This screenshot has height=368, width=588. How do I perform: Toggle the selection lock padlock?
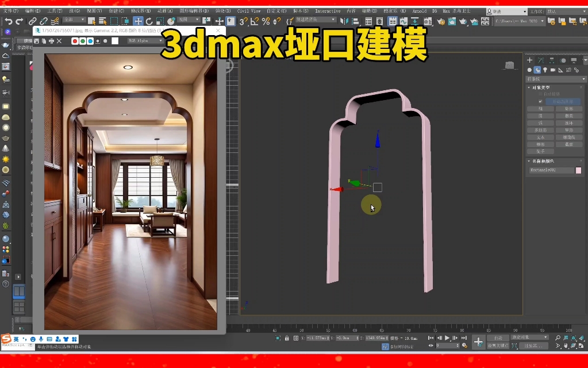(x=286, y=339)
